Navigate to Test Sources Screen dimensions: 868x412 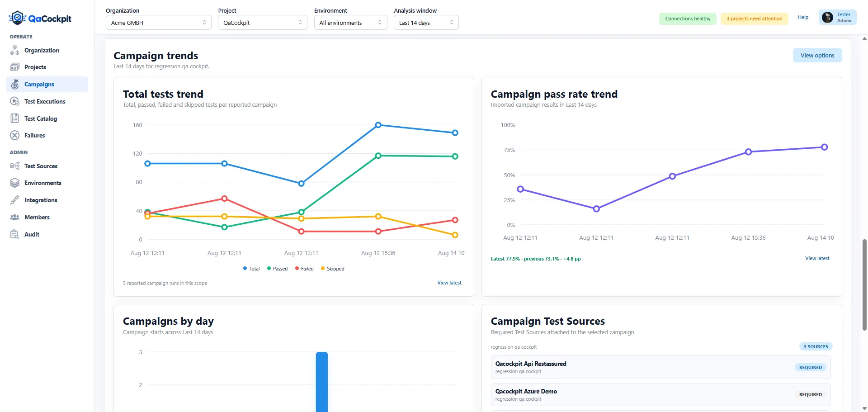coord(47,166)
